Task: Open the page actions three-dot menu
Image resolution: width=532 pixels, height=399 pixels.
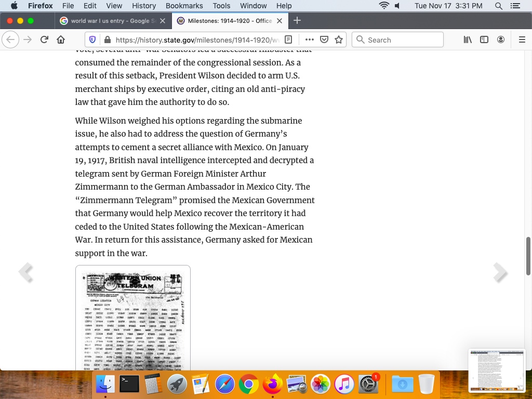Action: click(310, 40)
